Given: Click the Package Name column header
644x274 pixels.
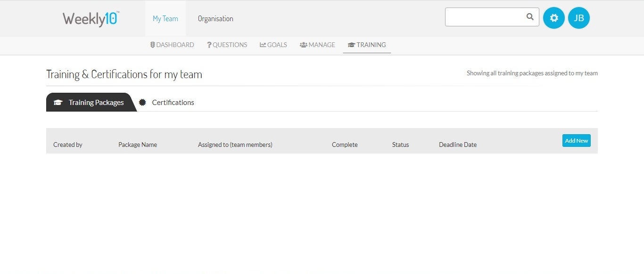Looking at the screenshot, I should (138, 145).
